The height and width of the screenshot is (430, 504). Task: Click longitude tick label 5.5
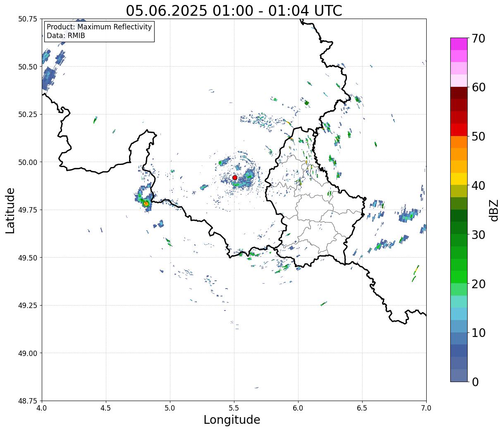click(x=234, y=408)
